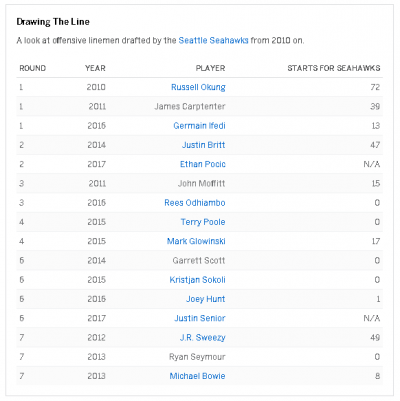This screenshot has height=401, width=400.
Task: Open Michael Bowie player link
Action: tap(197, 376)
